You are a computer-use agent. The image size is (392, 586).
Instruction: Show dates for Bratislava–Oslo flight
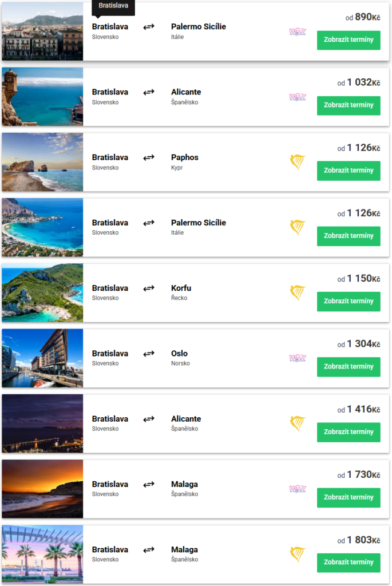coord(349,366)
